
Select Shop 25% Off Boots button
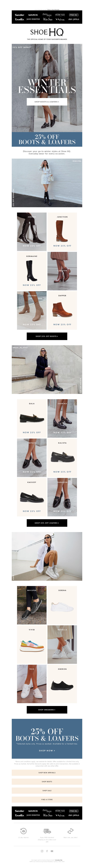[47, 336]
